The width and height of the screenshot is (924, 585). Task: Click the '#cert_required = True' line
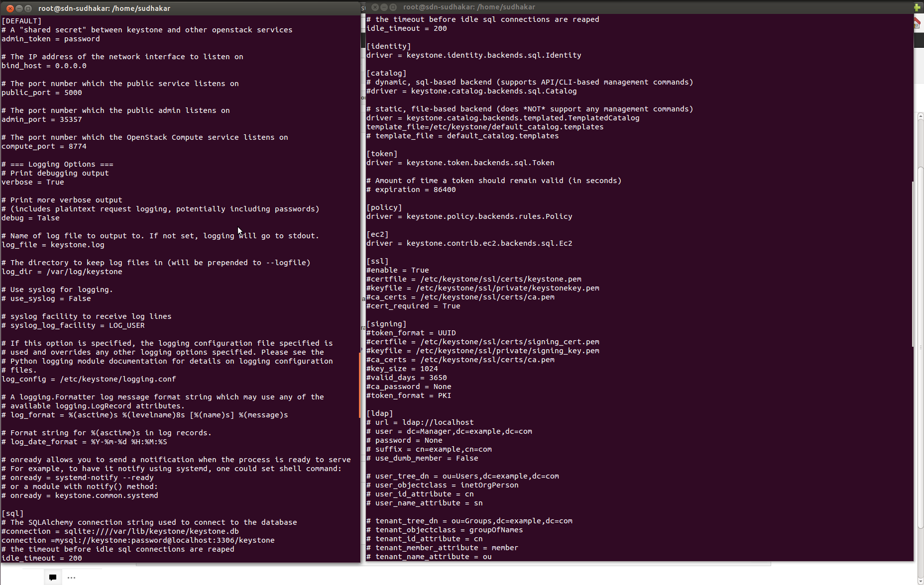tap(413, 306)
